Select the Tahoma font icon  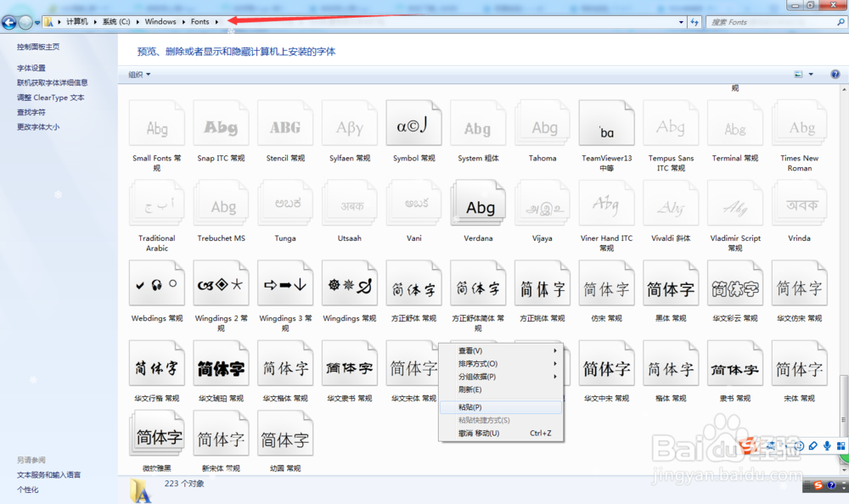[543, 123]
